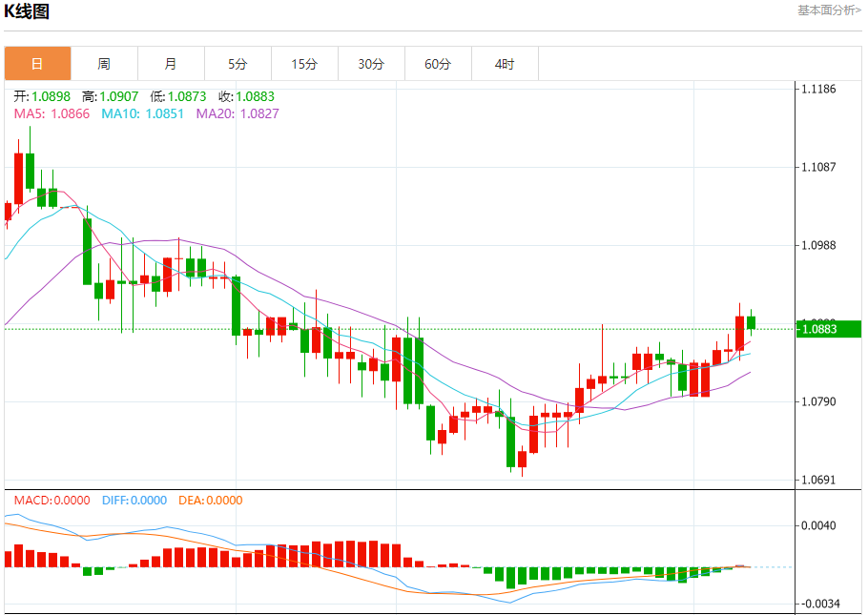Click the 1.0988 price axis label
868x615 pixels.
[818, 245]
